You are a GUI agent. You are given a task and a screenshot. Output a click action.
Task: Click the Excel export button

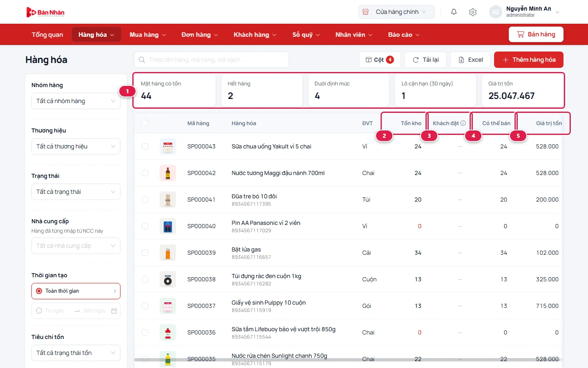471,60
